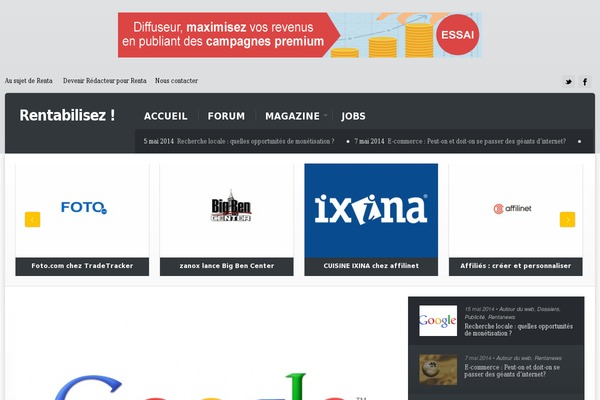Open the large Google featured image
The image size is (600, 400).
[x=207, y=348]
